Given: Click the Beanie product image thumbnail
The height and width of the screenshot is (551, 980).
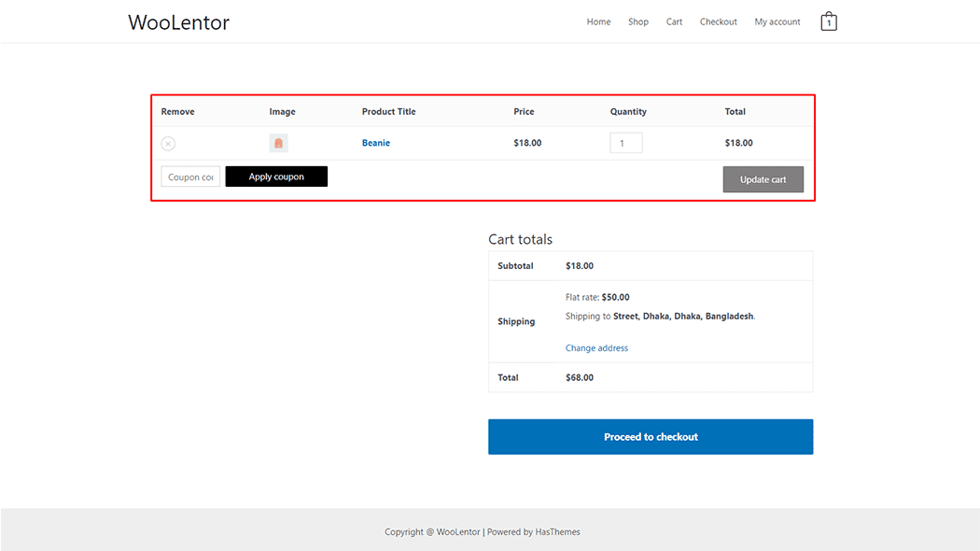Looking at the screenshot, I should pyautogui.click(x=278, y=143).
